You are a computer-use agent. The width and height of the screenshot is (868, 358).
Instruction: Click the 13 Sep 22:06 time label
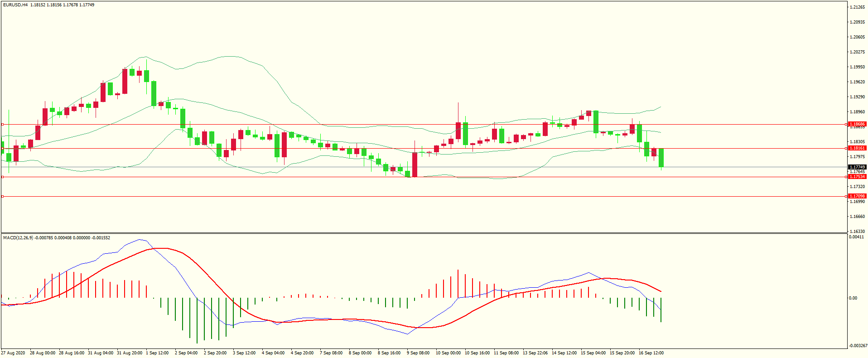(535, 353)
